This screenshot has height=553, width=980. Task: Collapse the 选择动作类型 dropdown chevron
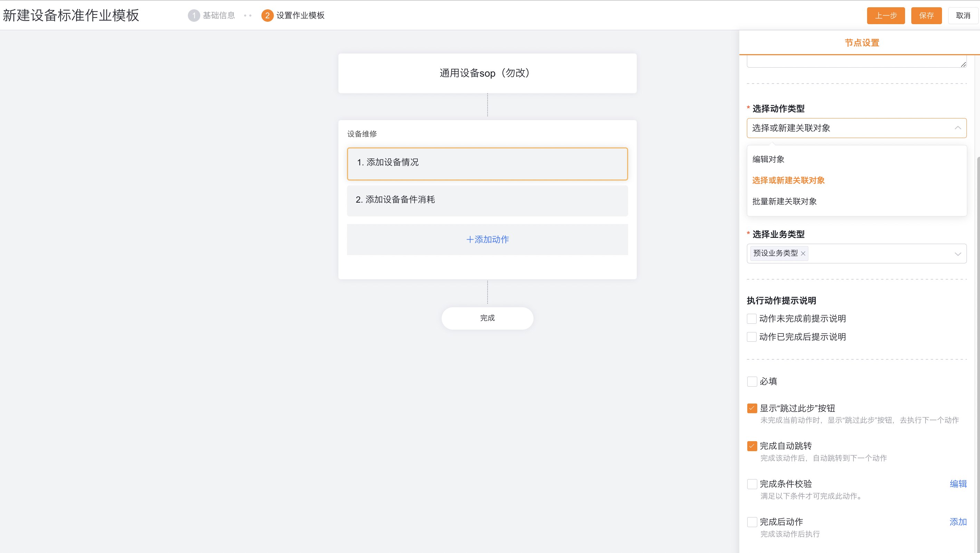click(x=958, y=128)
